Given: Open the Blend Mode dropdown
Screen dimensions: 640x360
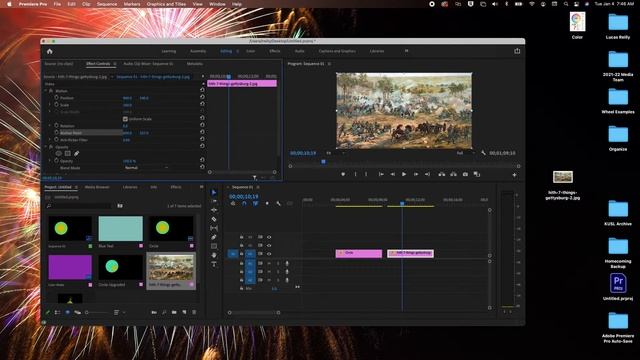Looking at the screenshot, I should tap(146, 167).
